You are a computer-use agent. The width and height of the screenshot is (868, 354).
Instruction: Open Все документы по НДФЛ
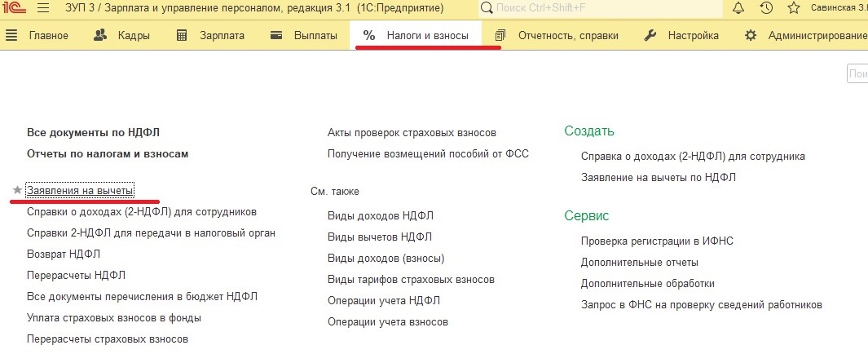[94, 133]
